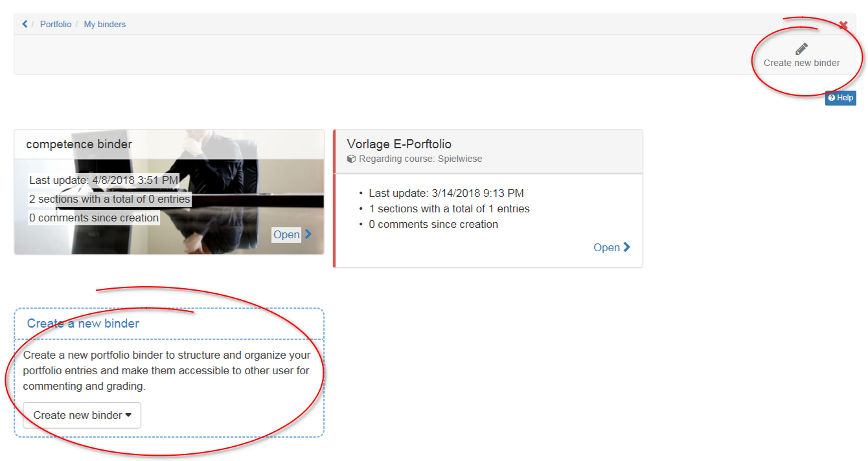
Task: Select the Create new binder toolbar label
Action: (x=801, y=63)
